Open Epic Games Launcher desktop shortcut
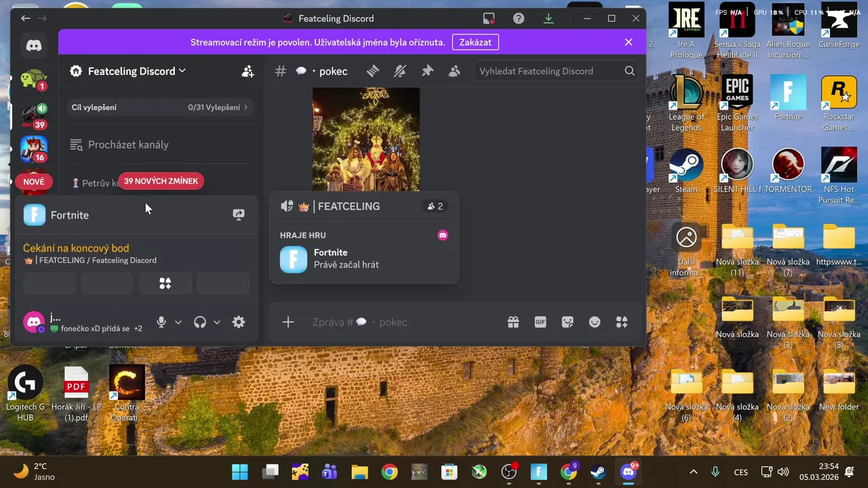 (x=737, y=103)
